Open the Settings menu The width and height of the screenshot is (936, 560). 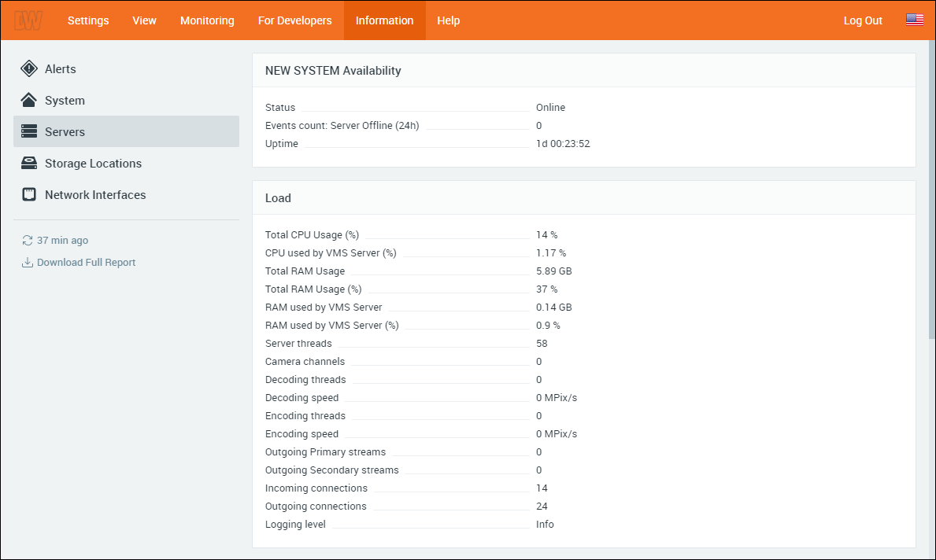tap(88, 20)
